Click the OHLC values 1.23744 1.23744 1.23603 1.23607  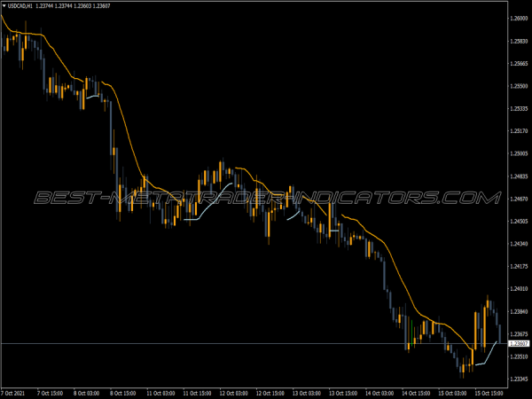click(x=73, y=6)
